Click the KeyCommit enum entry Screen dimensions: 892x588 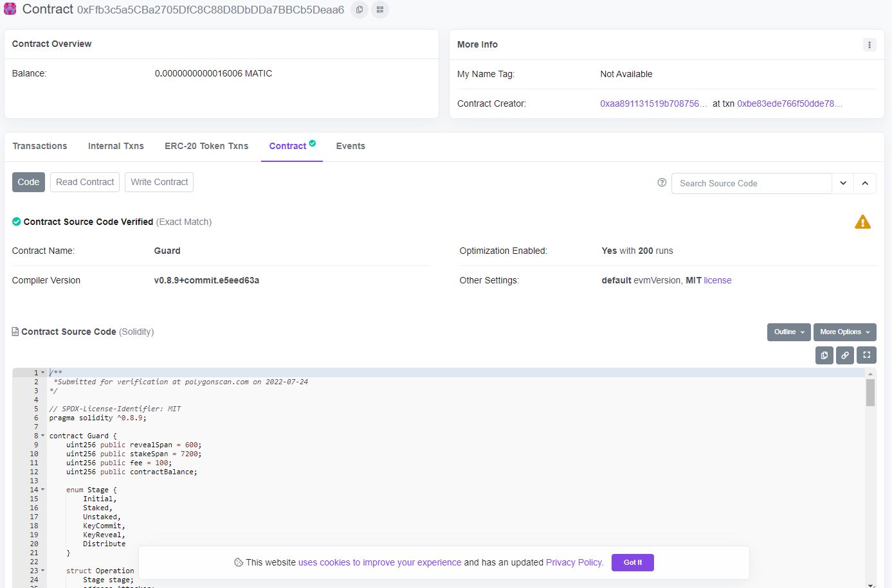[x=104, y=526]
